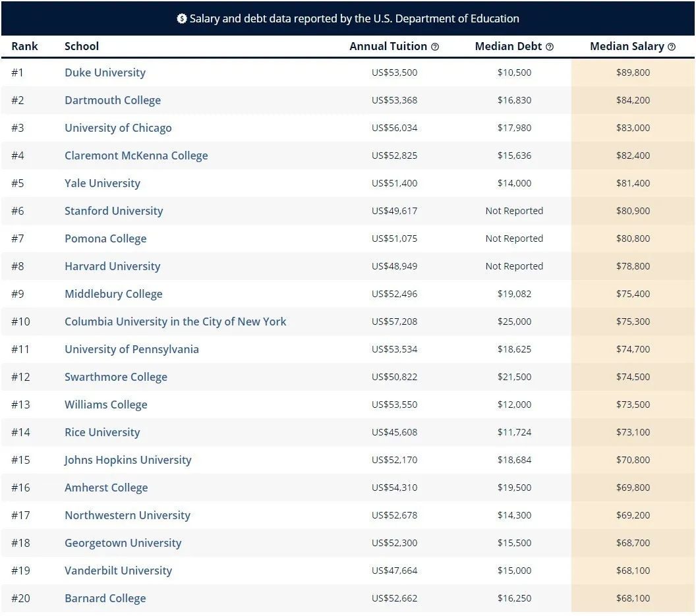The image size is (696, 616).
Task: Click the dollar icon in the banner
Action: tap(182, 18)
